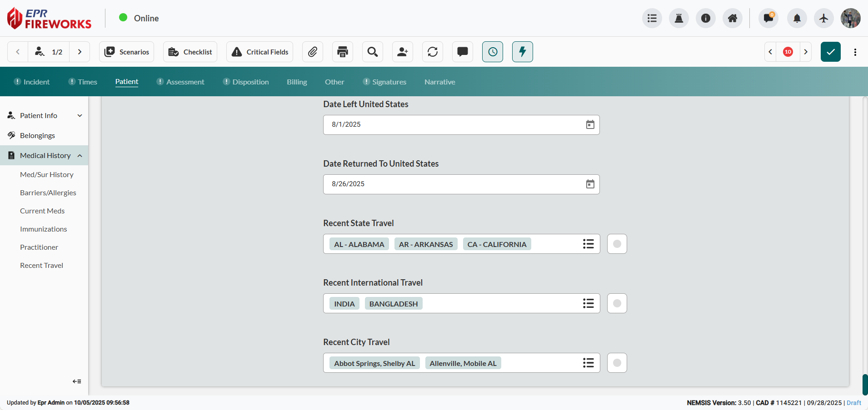The image size is (868, 410).
Task: Open the Recent State Travel list selector
Action: (589, 244)
